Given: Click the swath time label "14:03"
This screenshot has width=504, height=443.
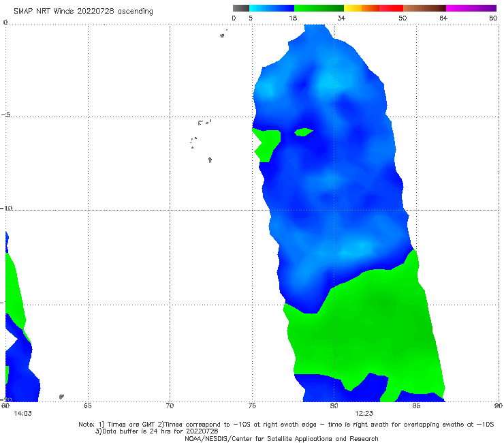Looking at the screenshot, I should pyautogui.click(x=22, y=414).
